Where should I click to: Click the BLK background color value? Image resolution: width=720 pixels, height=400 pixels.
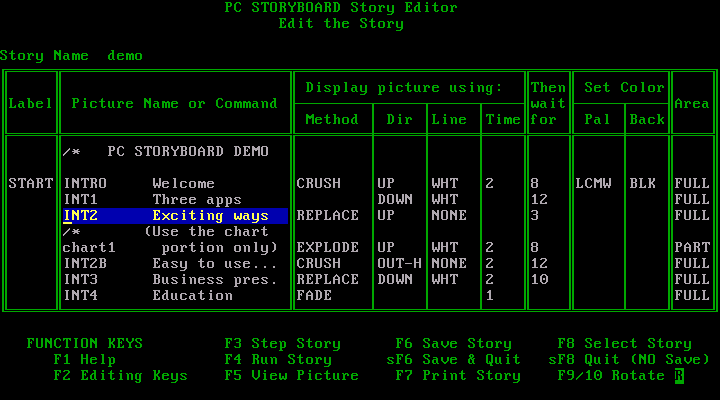pos(642,184)
